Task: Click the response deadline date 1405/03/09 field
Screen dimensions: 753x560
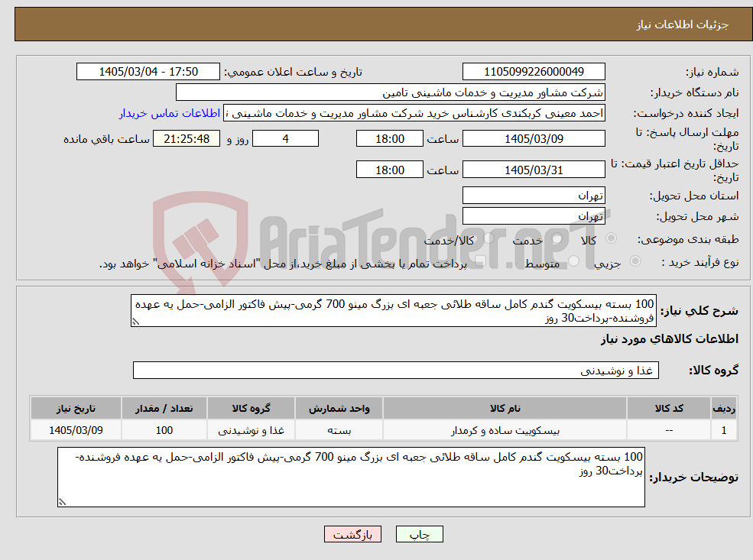Action: (534, 139)
